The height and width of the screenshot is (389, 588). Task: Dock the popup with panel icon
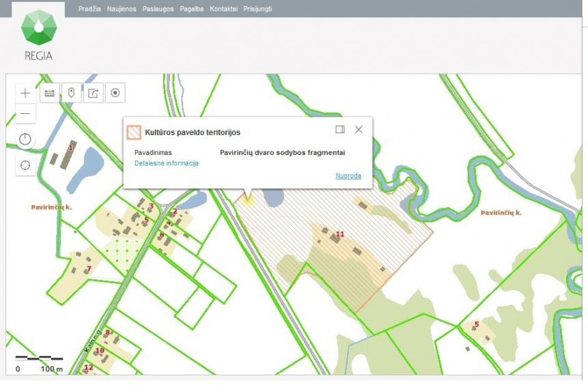(x=340, y=129)
